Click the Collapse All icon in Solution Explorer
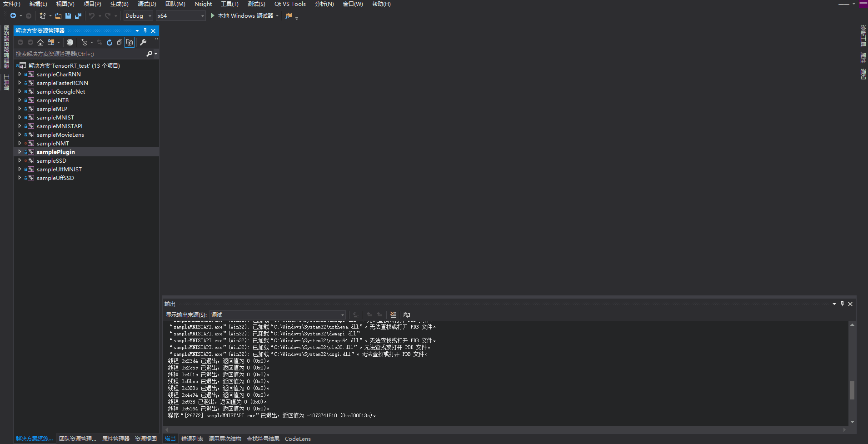The image size is (868, 444). point(120,42)
